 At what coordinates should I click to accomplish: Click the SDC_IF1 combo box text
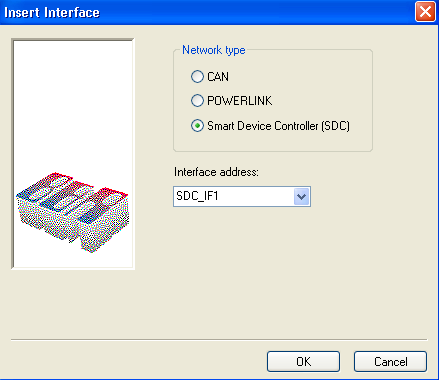197,196
